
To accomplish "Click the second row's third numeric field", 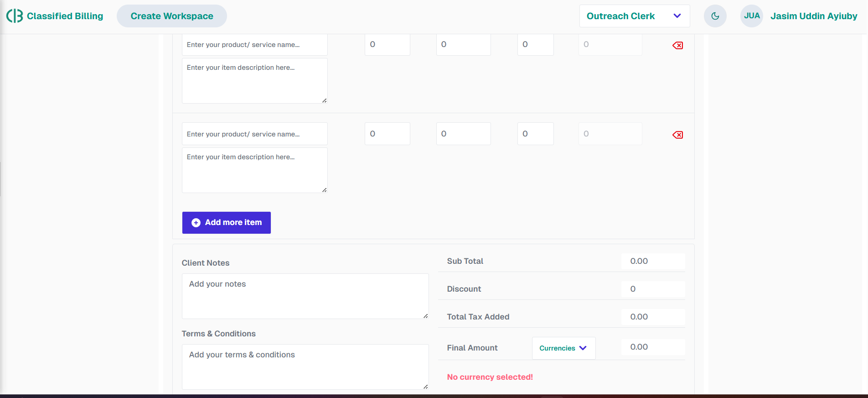I will pyautogui.click(x=535, y=134).
